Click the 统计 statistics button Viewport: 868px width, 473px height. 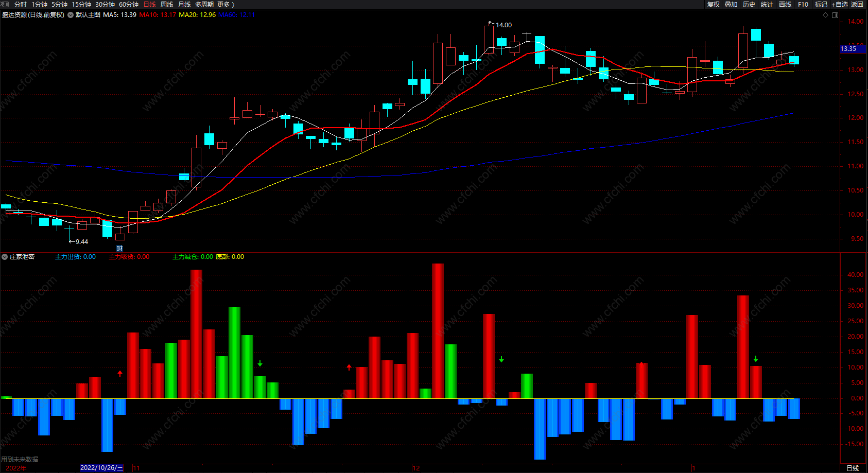[x=767, y=4]
